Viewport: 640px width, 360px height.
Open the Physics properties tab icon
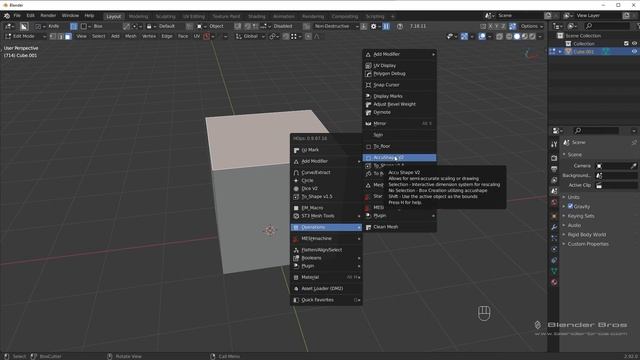click(554, 249)
